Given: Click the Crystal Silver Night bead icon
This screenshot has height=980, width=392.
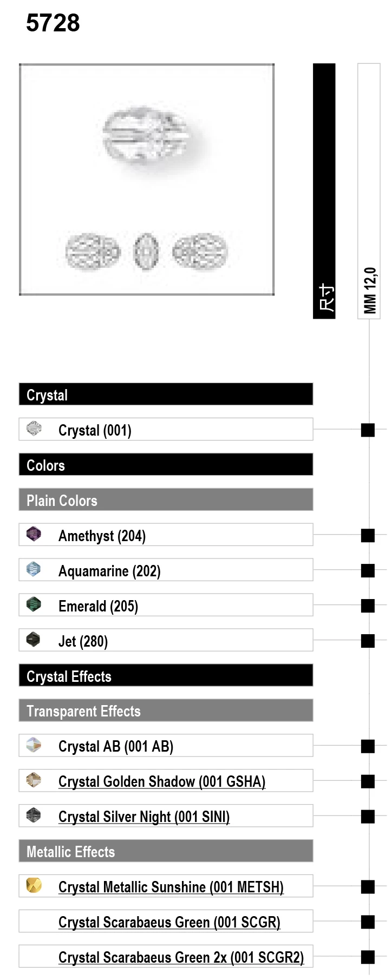Looking at the screenshot, I should (34, 815).
